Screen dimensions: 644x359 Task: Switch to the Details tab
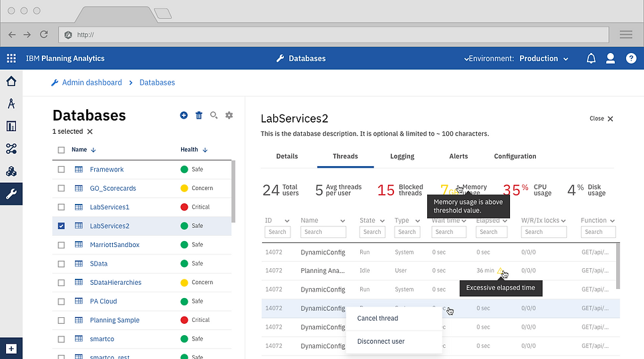point(287,156)
